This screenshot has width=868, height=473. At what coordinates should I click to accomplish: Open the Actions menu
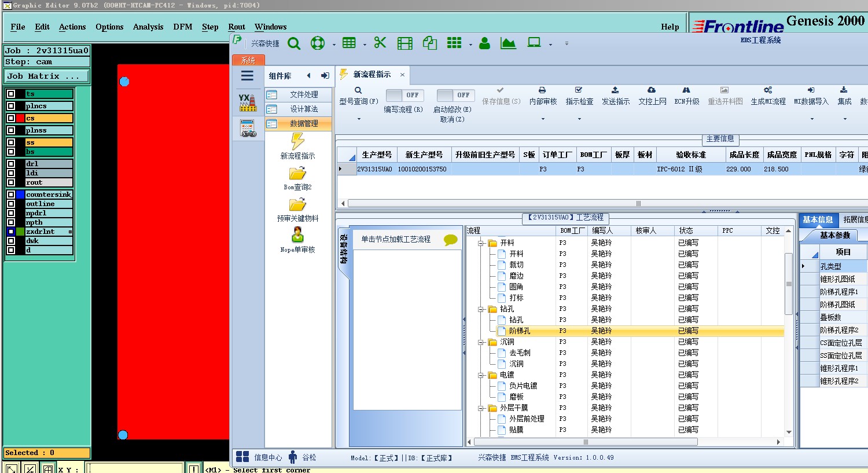pyautogui.click(x=72, y=27)
